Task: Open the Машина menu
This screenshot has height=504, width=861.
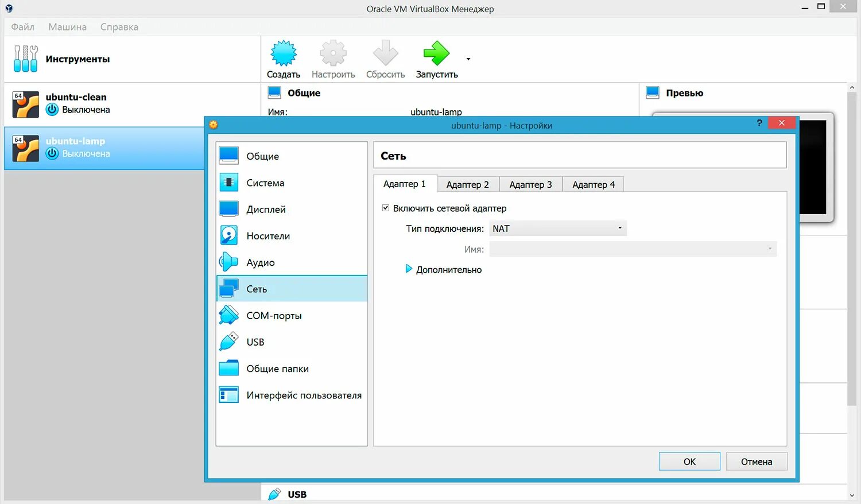Action: 68,27
